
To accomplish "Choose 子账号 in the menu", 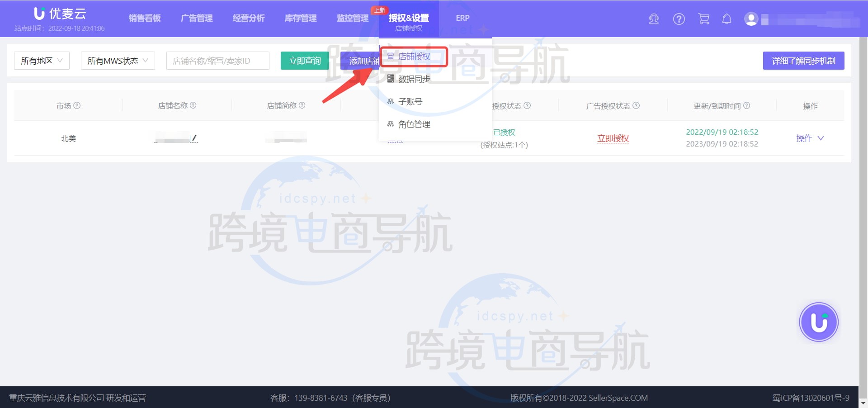I will 410,102.
